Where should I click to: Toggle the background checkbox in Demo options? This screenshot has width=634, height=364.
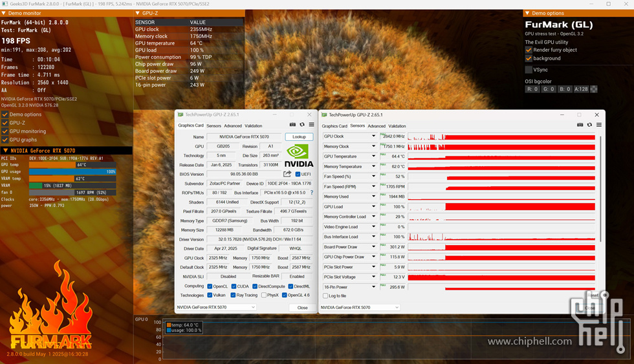[529, 58]
